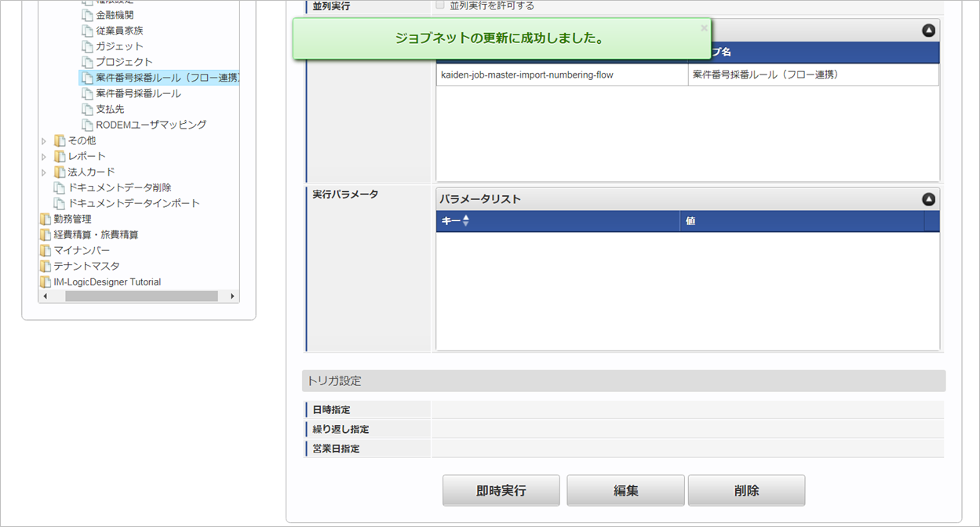Image resolution: width=980 pixels, height=527 pixels.
Task: Select 従業員家族 tree item
Action: point(119,31)
